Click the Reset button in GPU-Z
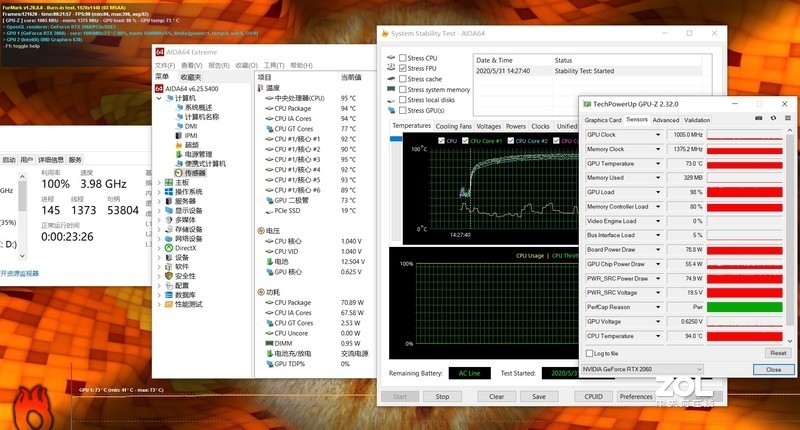This screenshot has width=800, height=430. (x=777, y=353)
